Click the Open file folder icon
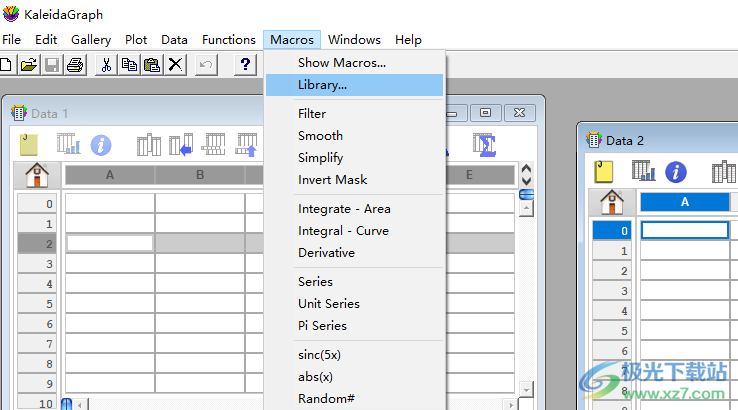 tap(29, 65)
